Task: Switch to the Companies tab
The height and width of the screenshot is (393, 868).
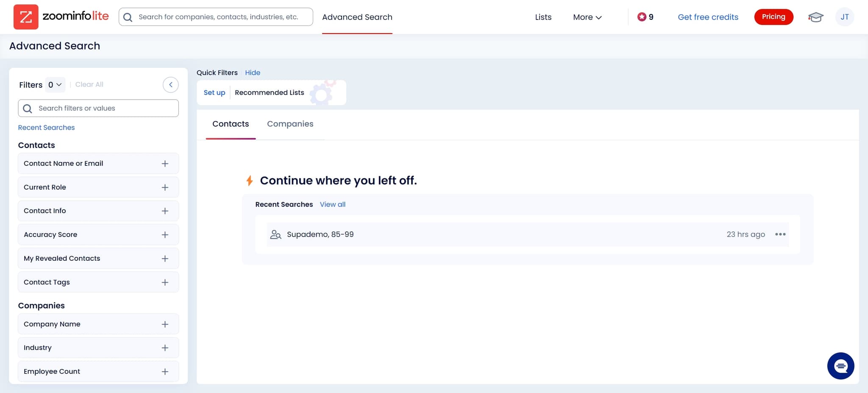Action: tap(290, 124)
